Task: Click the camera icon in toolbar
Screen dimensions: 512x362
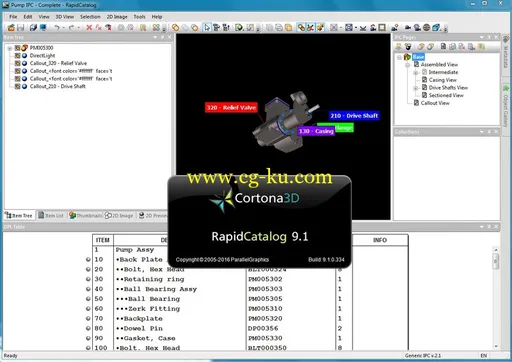Action: click(408, 28)
